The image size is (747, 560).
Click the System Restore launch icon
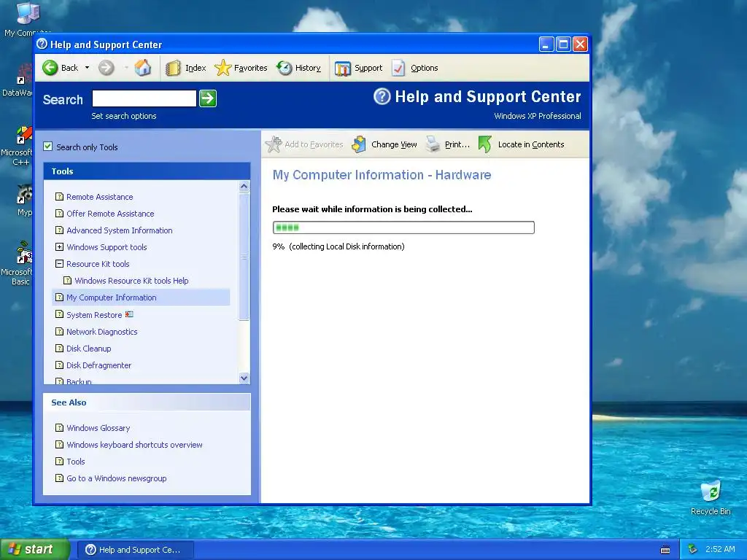(x=129, y=314)
